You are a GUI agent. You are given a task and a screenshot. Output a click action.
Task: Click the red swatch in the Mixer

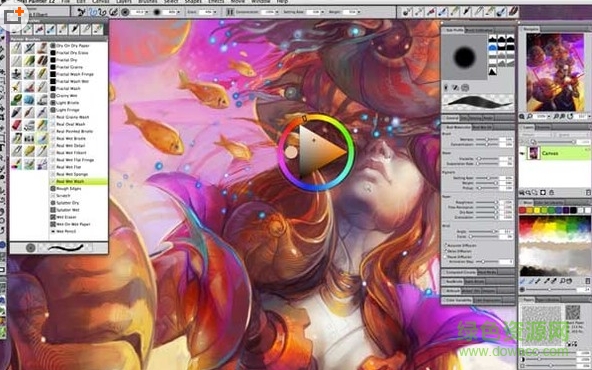point(523,210)
